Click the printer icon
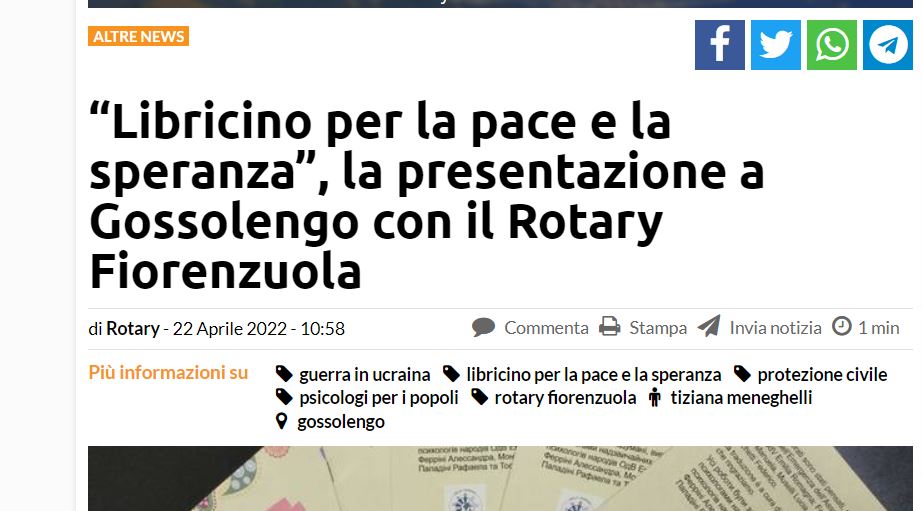 click(610, 326)
